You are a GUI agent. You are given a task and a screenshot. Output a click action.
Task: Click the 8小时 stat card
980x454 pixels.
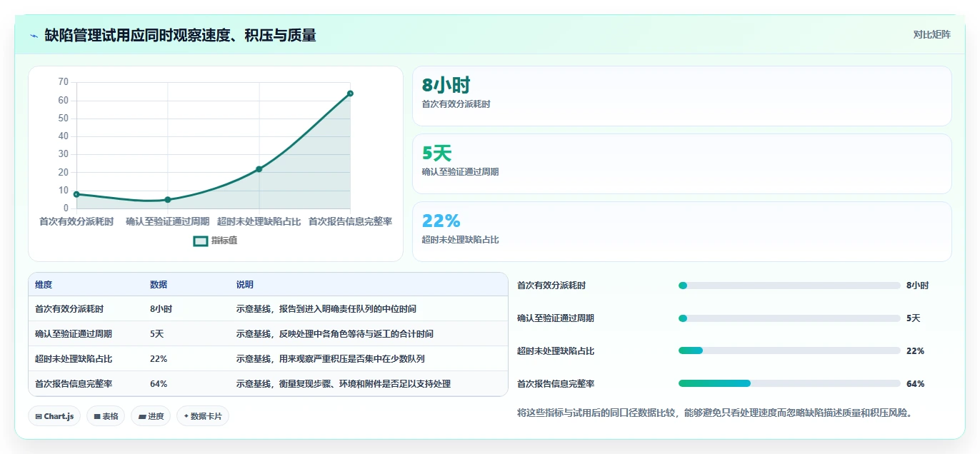pyautogui.click(x=682, y=96)
